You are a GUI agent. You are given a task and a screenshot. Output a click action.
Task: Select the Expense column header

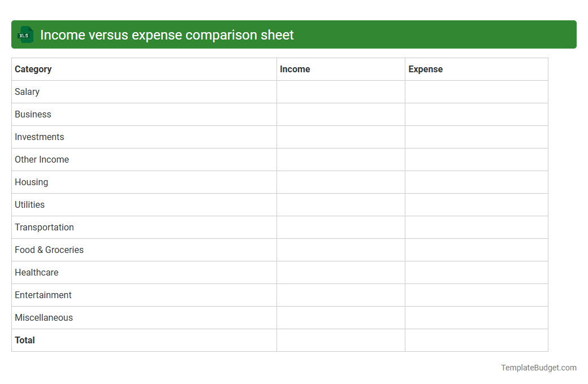click(426, 69)
